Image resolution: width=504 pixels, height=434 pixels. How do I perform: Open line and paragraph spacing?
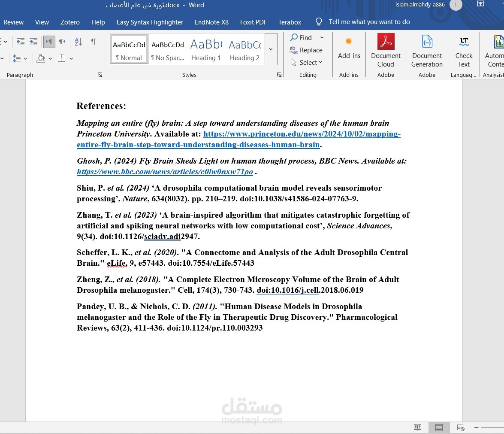(17, 58)
